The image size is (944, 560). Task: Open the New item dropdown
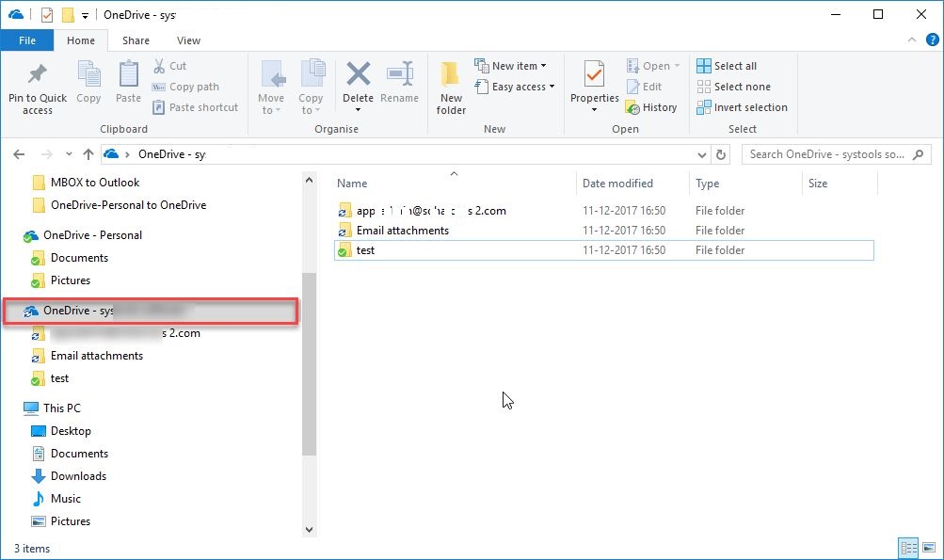tap(510, 66)
